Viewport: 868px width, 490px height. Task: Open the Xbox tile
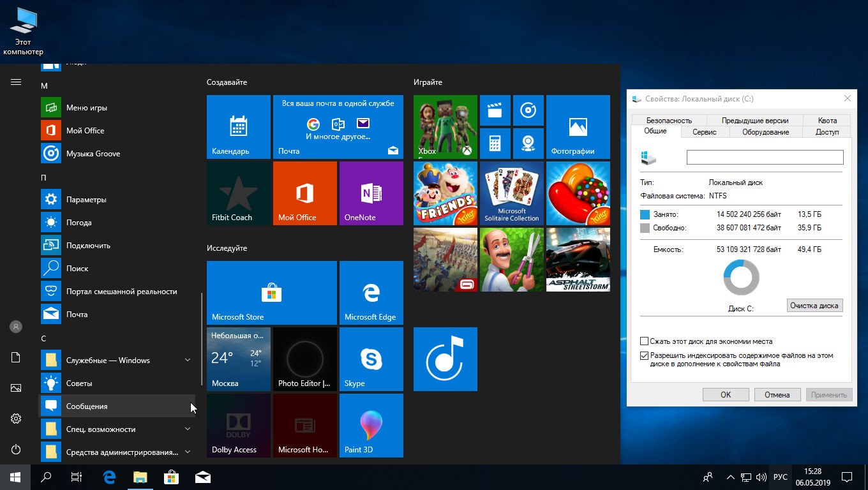445,127
